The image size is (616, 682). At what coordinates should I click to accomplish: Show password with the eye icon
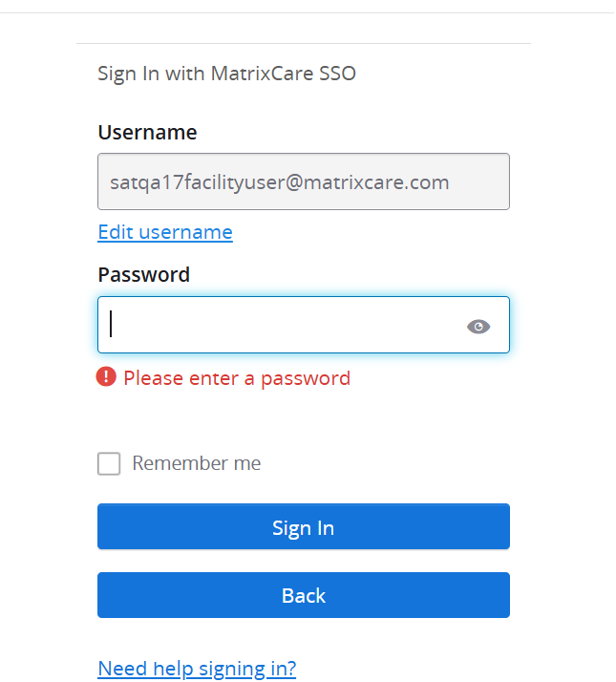[478, 327]
